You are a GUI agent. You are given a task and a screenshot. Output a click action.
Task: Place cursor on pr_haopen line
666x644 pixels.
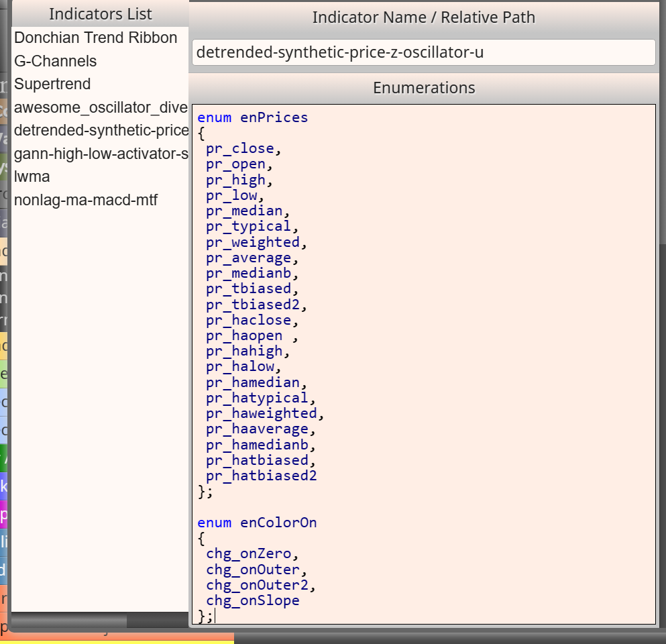(252, 336)
